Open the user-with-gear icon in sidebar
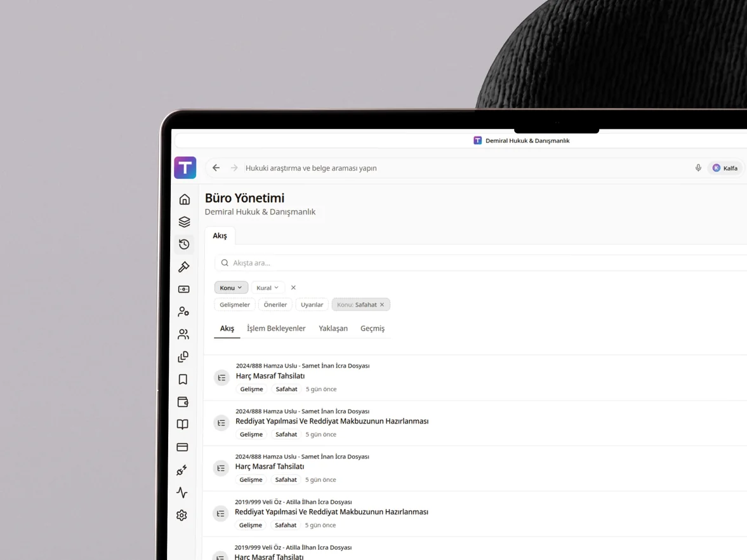This screenshot has width=747, height=560. click(x=183, y=312)
